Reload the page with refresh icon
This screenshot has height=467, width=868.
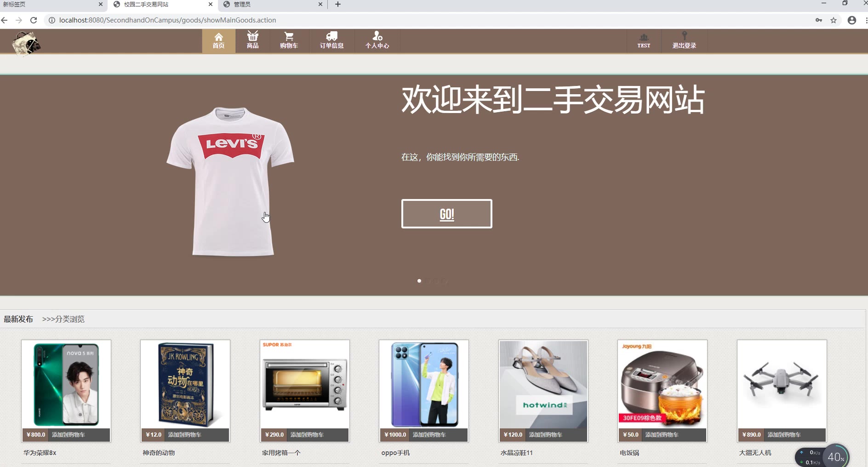coord(34,20)
